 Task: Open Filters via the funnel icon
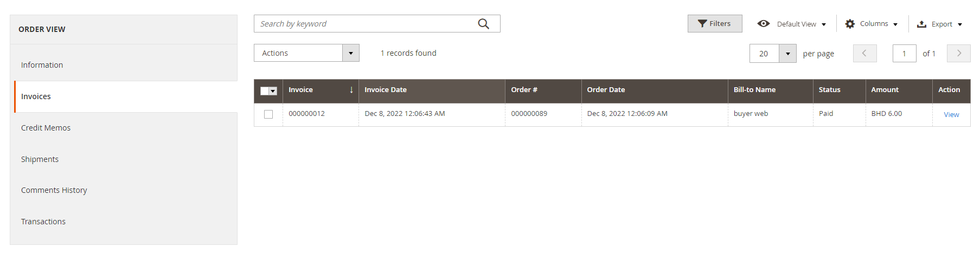point(702,24)
